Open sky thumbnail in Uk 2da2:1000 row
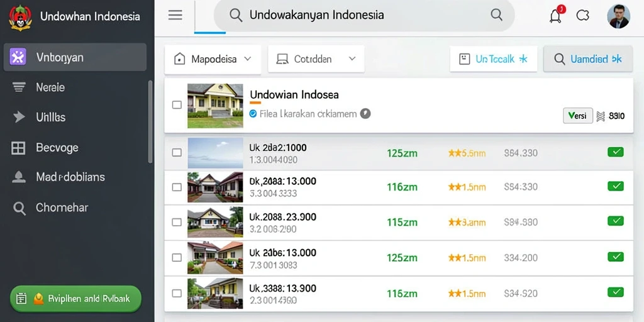The image size is (644, 322). coord(215,153)
